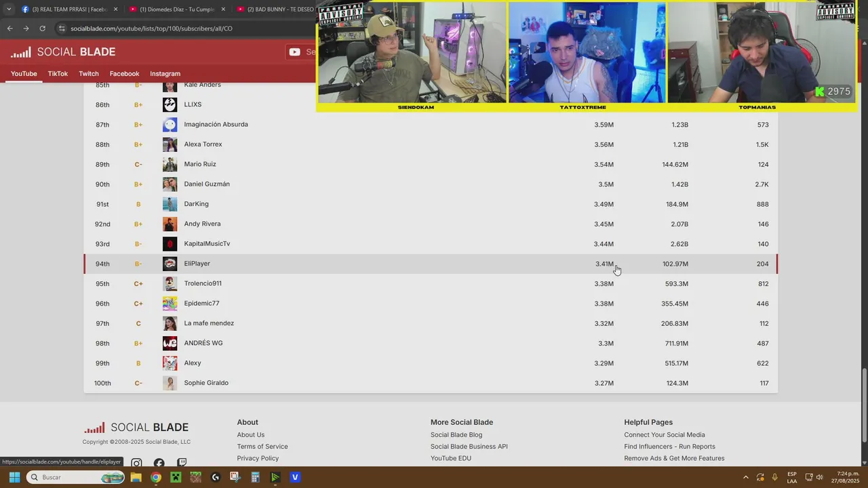Open the YouTube EDU footer link
Screen dimensions: 868x488
(451, 458)
